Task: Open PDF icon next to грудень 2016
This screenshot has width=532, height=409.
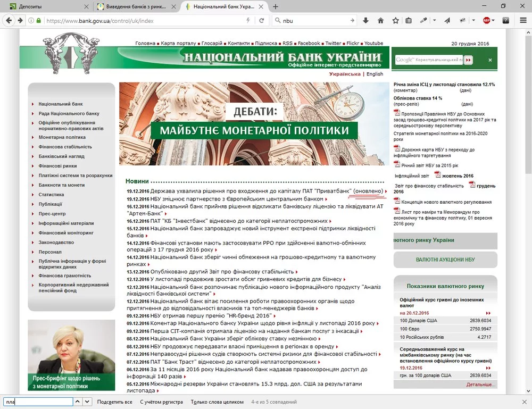Action: [472, 185]
